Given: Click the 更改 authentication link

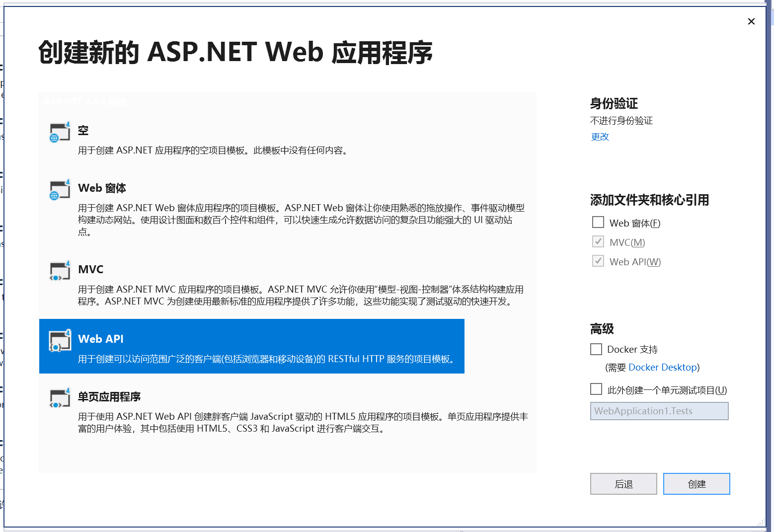Looking at the screenshot, I should tap(600, 137).
